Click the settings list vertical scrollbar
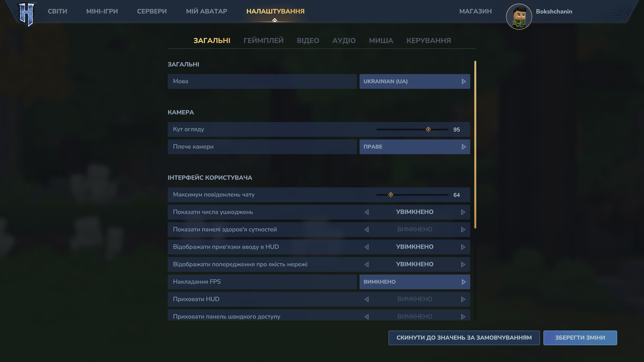 click(475, 144)
